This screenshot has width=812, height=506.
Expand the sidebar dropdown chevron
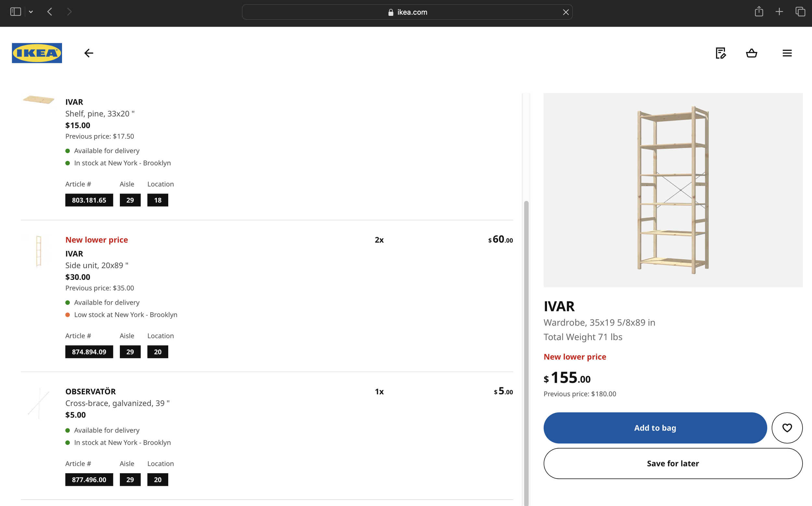[x=31, y=12]
